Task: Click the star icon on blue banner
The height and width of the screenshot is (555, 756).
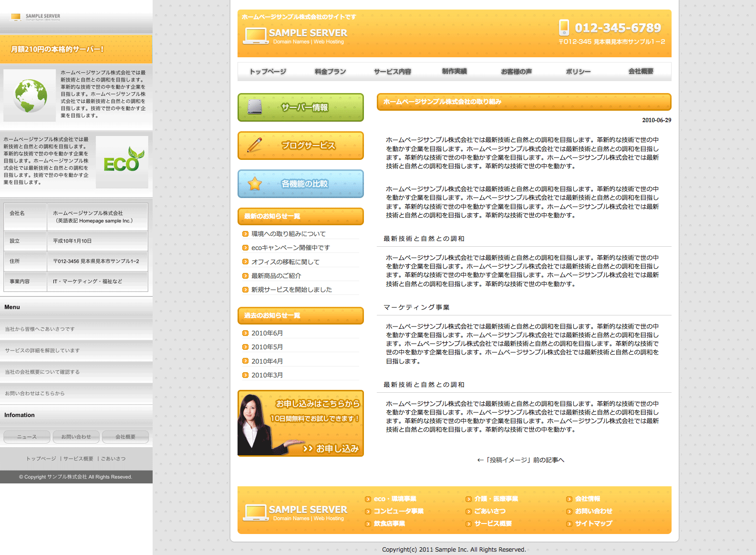Action: pyautogui.click(x=255, y=184)
